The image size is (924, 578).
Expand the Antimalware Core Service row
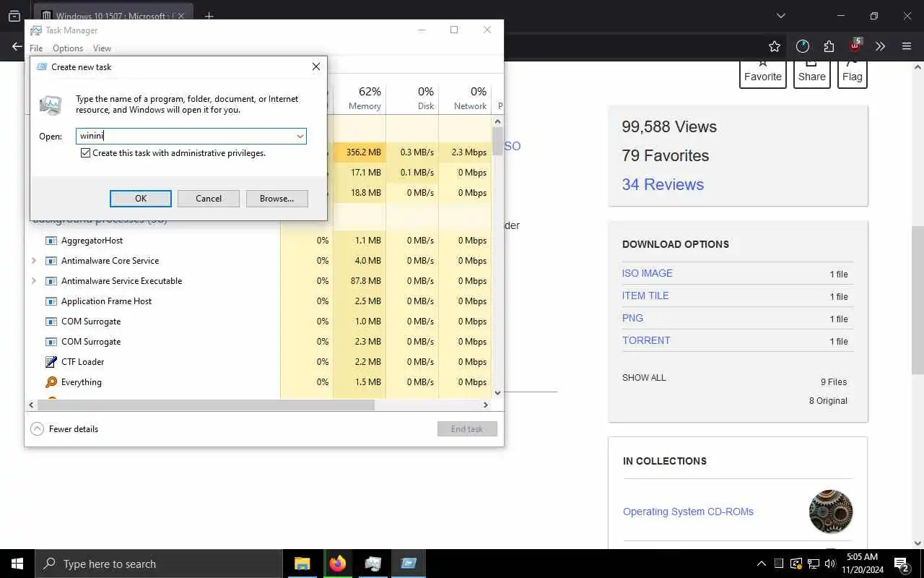click(34, 261)
